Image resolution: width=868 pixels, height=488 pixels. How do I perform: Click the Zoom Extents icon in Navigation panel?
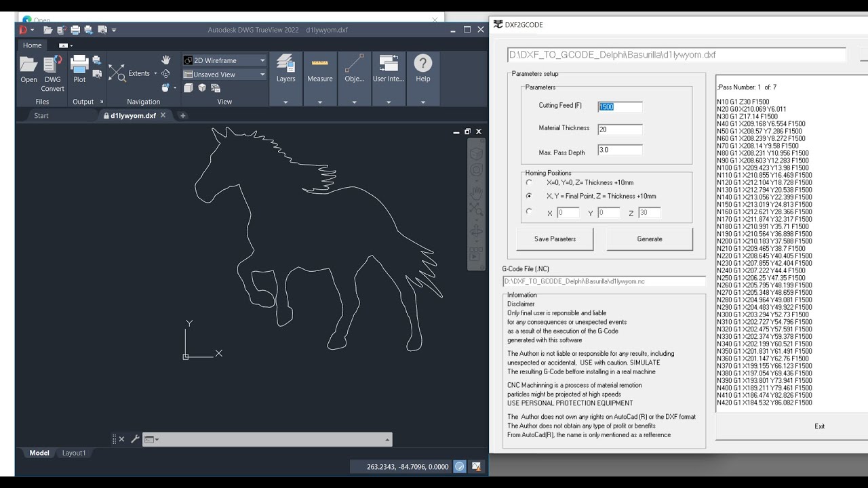[117, 73]
